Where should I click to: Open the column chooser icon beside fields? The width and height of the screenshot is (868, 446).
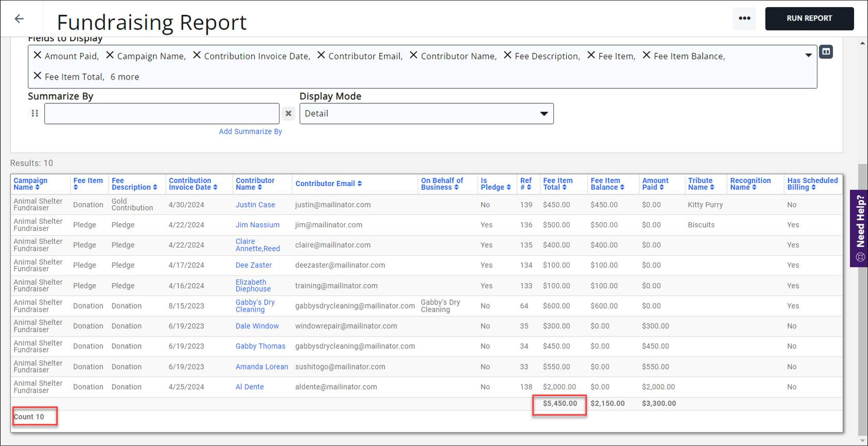[x=826, y=52]
